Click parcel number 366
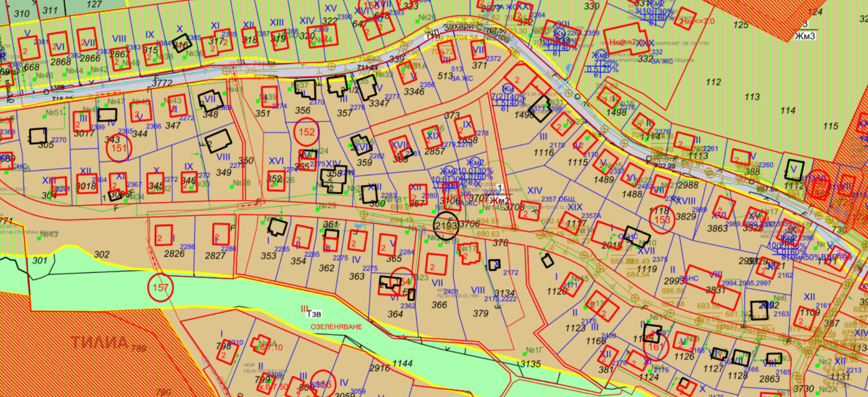Image resolution: width=868 pixels, height=397 pixels. coord(439,305)
